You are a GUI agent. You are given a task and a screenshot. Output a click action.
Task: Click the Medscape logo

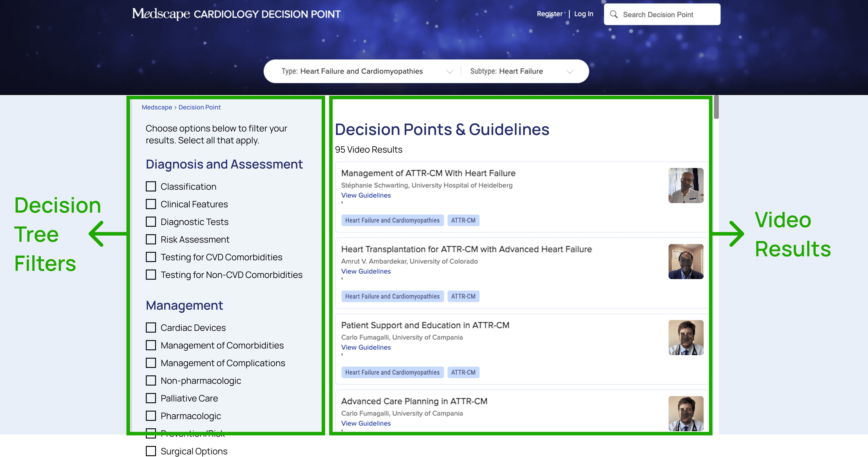(x=161, y=14)
